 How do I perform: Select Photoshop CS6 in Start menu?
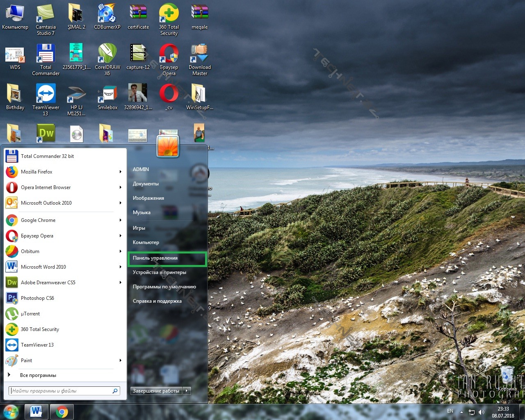click(37, 298)
